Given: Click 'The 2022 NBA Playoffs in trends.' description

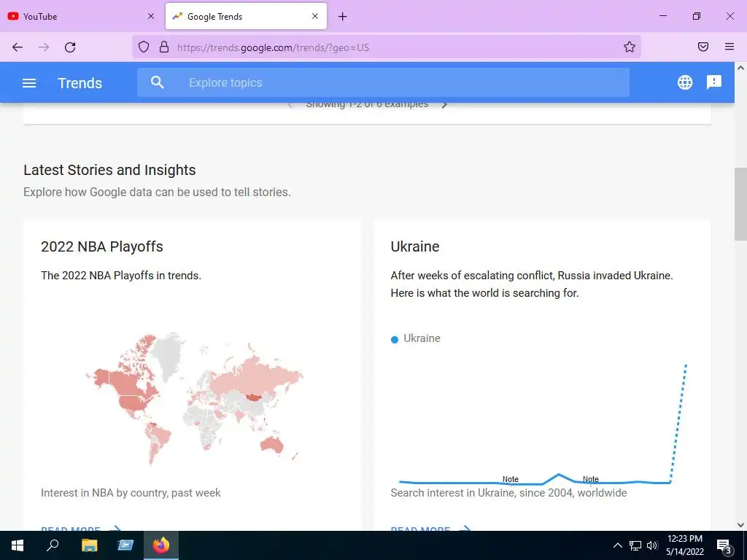Looking at the screenshot, I should 121,275.
